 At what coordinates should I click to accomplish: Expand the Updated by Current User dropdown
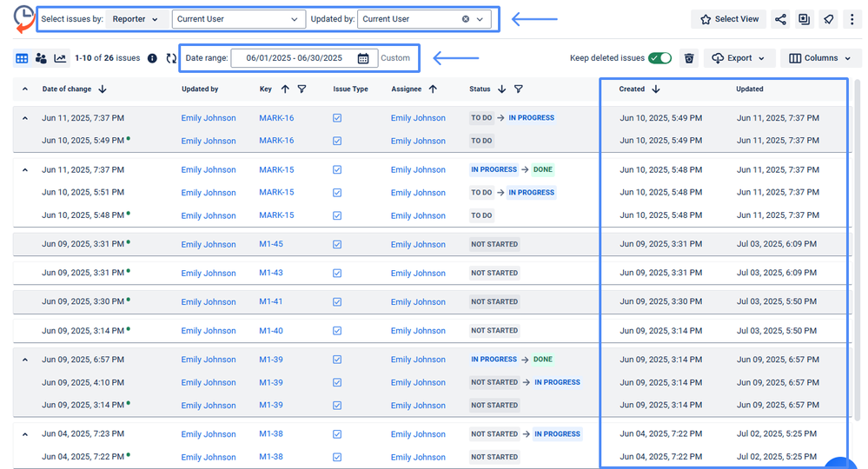(479, 19)
